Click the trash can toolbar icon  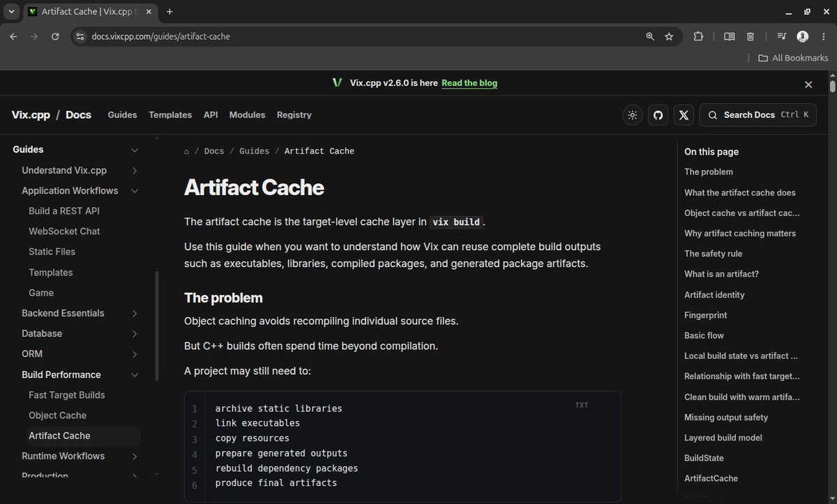[x=751, y=36]
